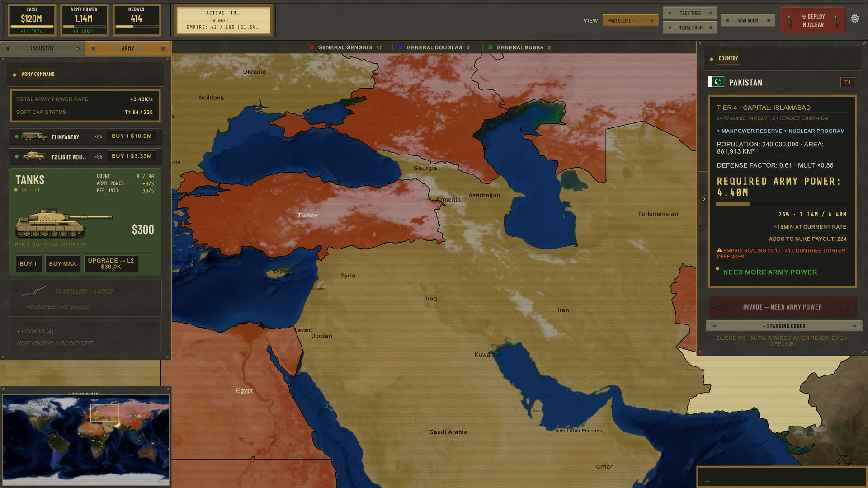
Task: Click General Genghis red legend marker
Action: (x=312, y=47)
